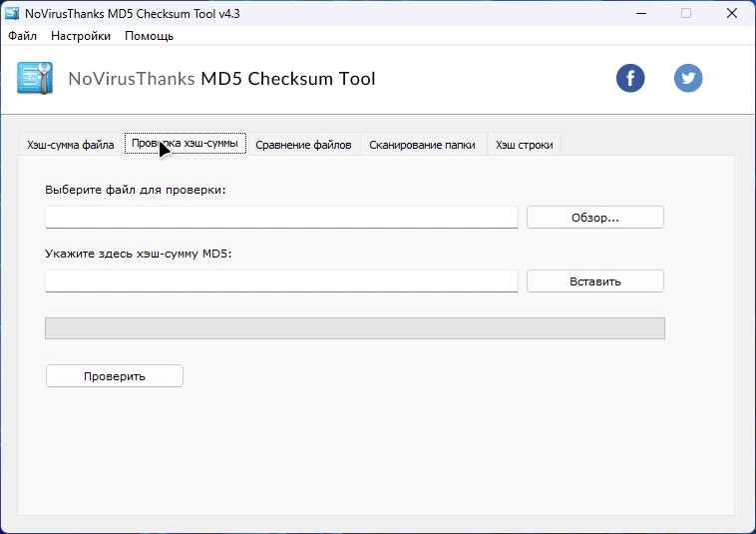Open the Сканирование папки tab
Viewport: 756px width, 534px height.
[x=422, y=145]
